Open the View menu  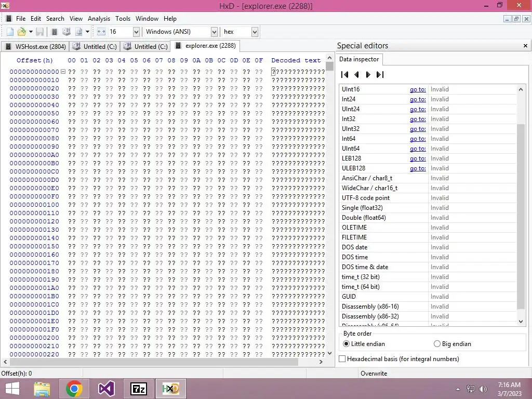[x=76, y=19]
